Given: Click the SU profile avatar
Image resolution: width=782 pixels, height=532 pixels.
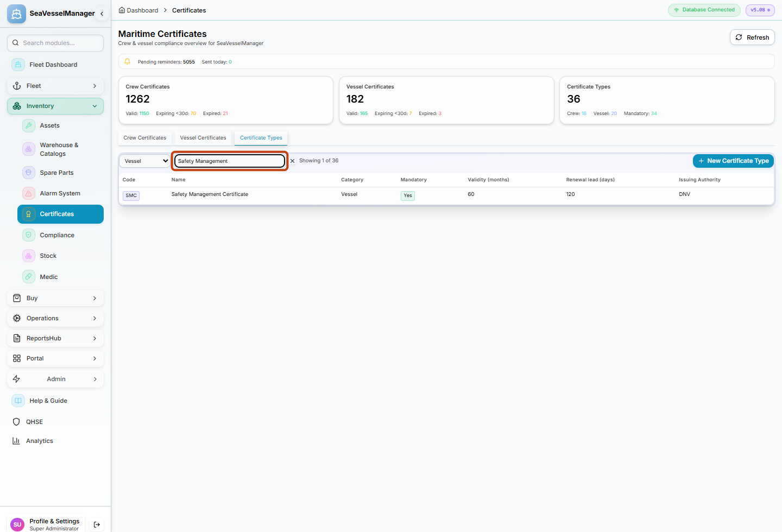Looking at the screenshot, I should click(x=17, y=524).
